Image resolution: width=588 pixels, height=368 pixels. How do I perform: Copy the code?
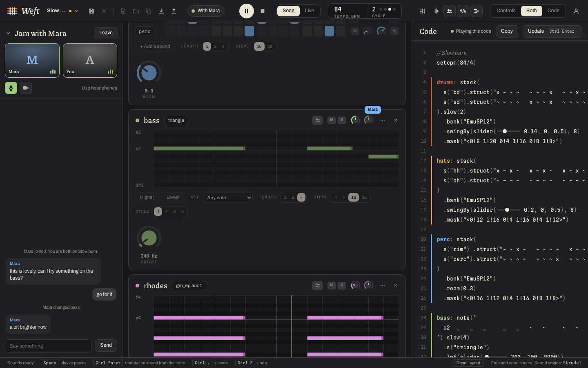pyautogui.click(x=507, y=31)
